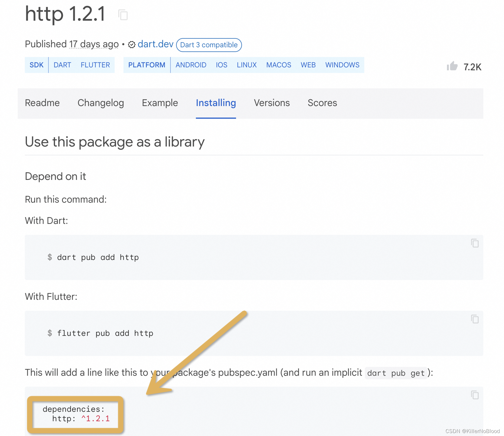Viewport: 504px width, 436px height.
Task: Click the 'With Flutter:' label
Action: click(x=51, y=297)
